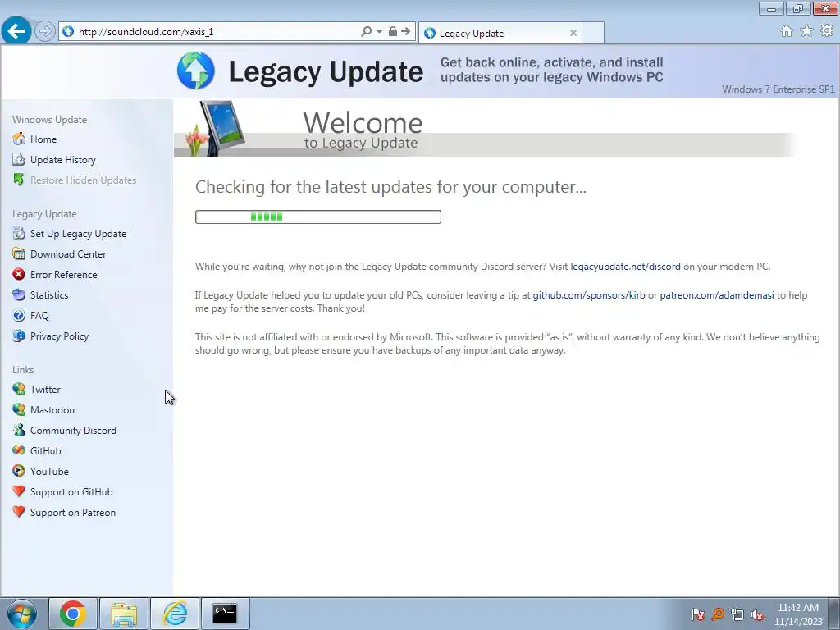Click the update checking progress bar
The height and width of the screenshot is (630, 840).
[318, 217]
